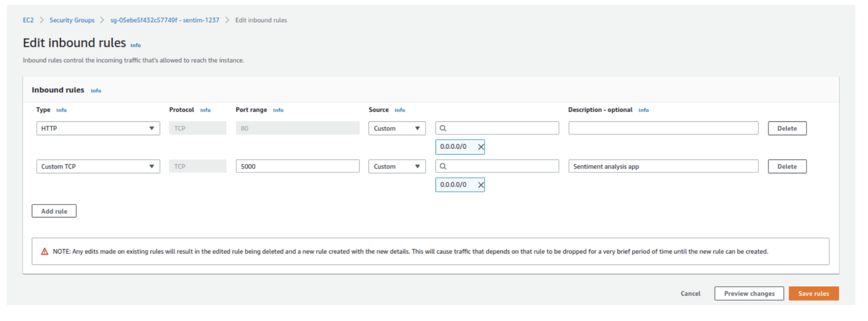Image resolution: width=868 pixels, height=321 pixels.
Task: Click Info link beside Source column
Action: pos(400,110)
